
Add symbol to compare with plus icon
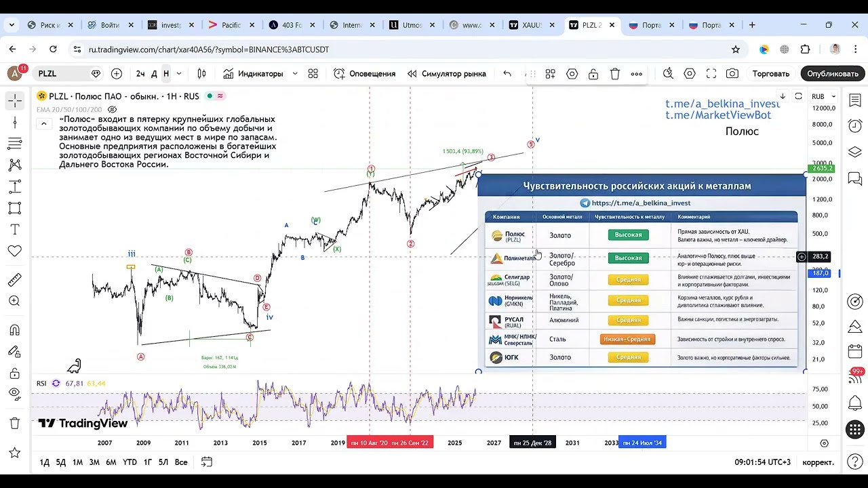coord(117,73)
